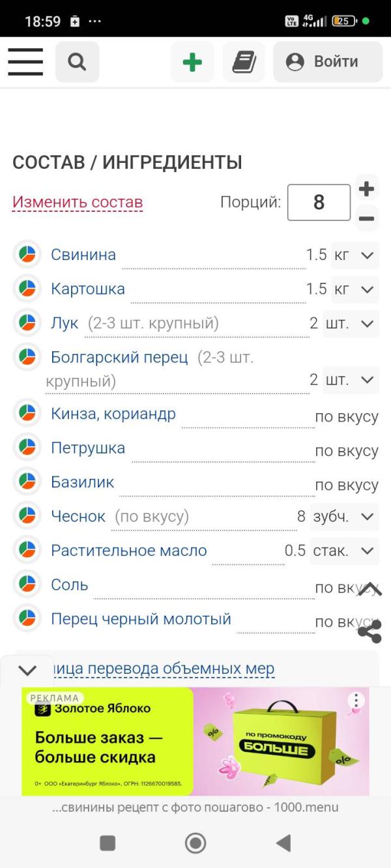Tap the share icon on the right

click(x=369, y=631)
